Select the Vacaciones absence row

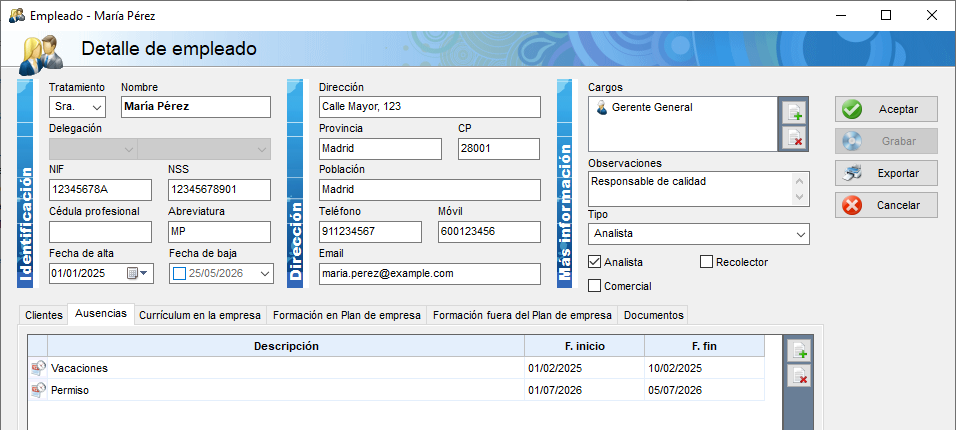[x=396, y=368]
